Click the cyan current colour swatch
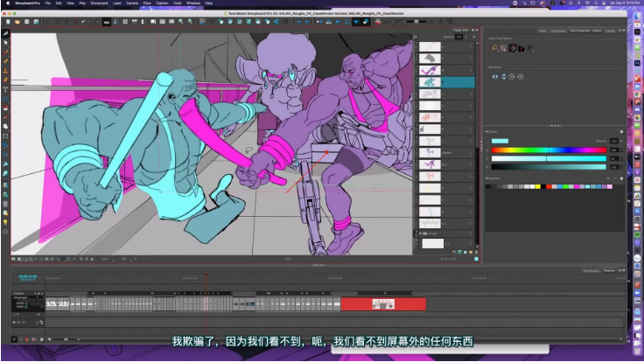 point(500,141)
